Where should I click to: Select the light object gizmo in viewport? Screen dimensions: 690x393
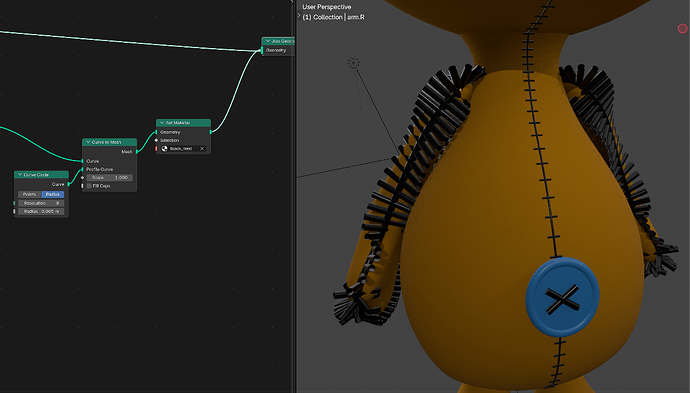(353, 63)
